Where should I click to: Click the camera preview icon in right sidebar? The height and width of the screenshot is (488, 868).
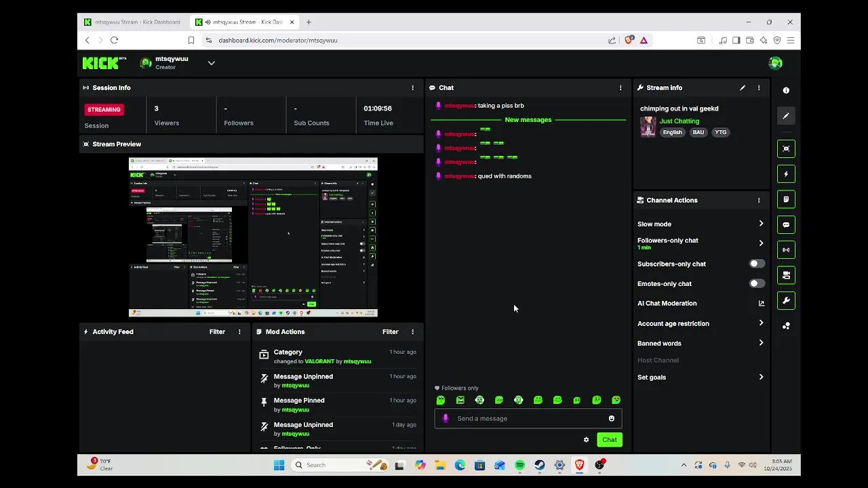click(786, 275)
